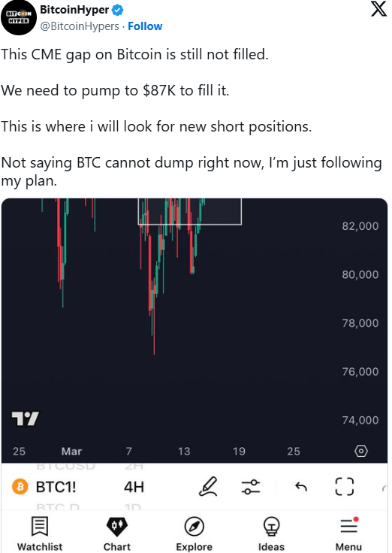This screenshot has height=553, width=392.
Task: Open the @BitcoinHypers handle link
Action: point(80,26)
